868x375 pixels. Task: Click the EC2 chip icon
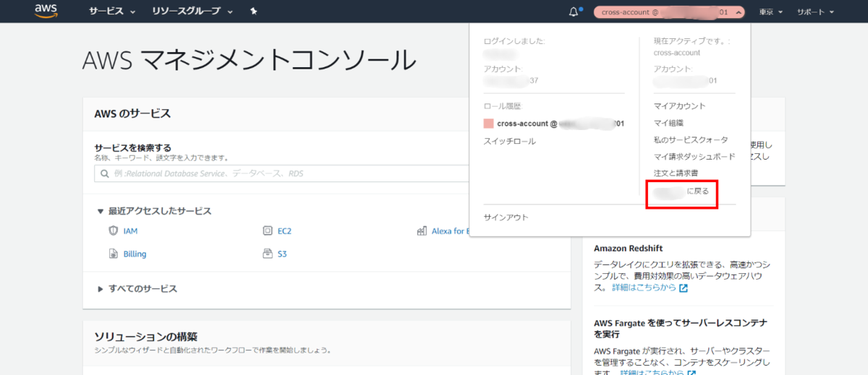[x=268, y=231]
